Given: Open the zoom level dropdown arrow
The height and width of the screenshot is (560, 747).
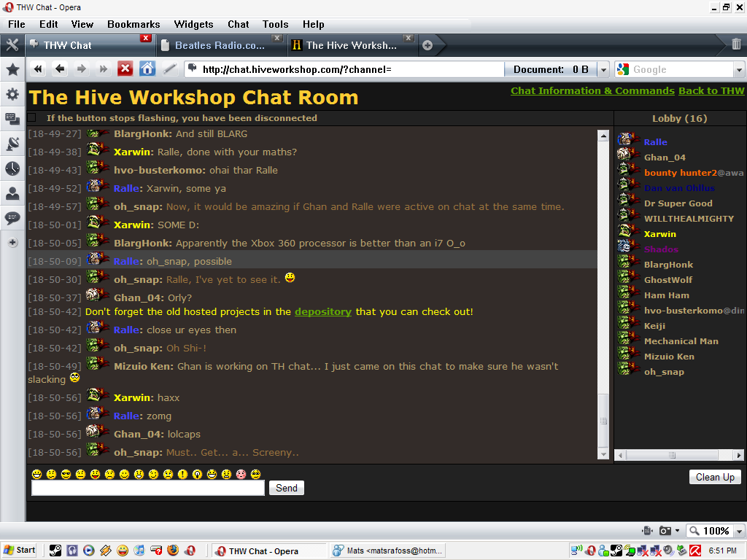Looking at the screenshot, I should (x=740, y=531).
